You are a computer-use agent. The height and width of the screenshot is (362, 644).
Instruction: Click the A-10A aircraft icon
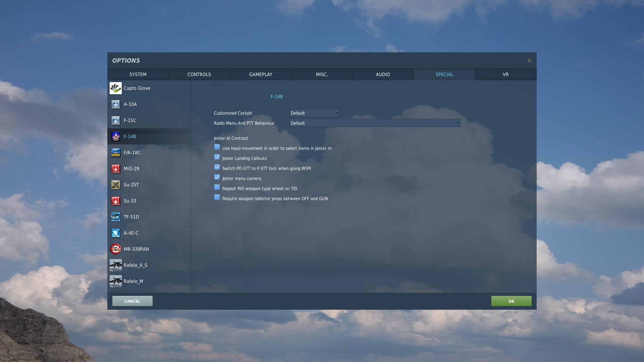coord(115,104)
